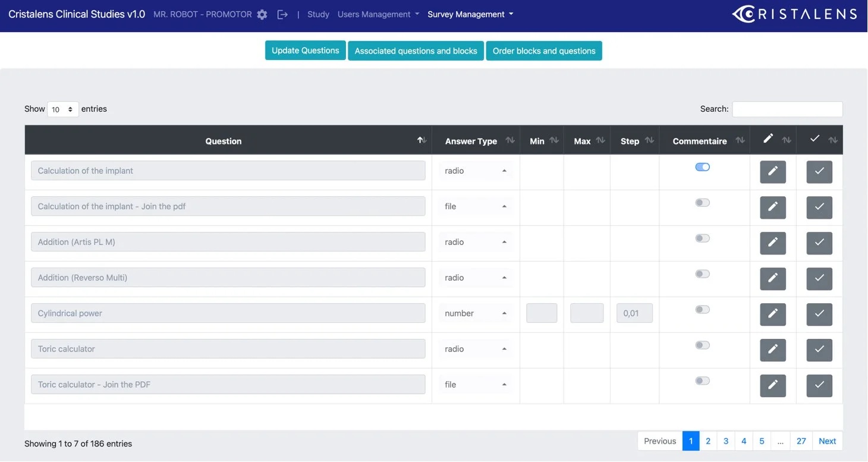Open the Show entries count dropdown

[x=62, y=109]
